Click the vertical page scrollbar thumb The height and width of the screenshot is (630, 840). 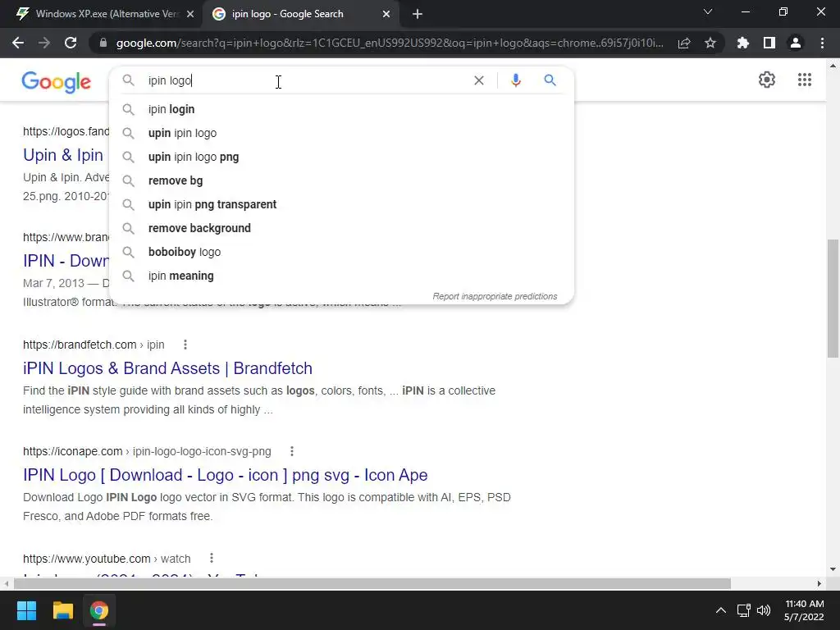[833, 298]
